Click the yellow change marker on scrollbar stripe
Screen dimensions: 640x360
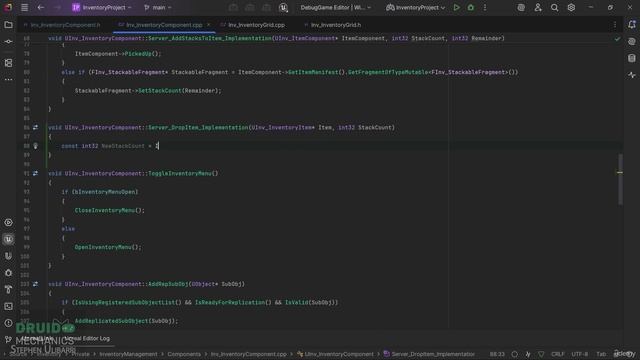pyautogui.click(x=620, y=172)
